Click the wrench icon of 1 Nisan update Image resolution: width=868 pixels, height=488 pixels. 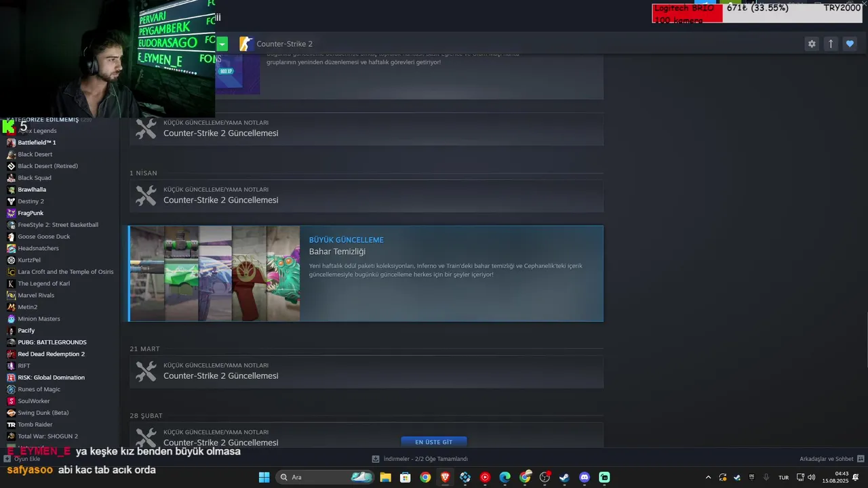146,196
